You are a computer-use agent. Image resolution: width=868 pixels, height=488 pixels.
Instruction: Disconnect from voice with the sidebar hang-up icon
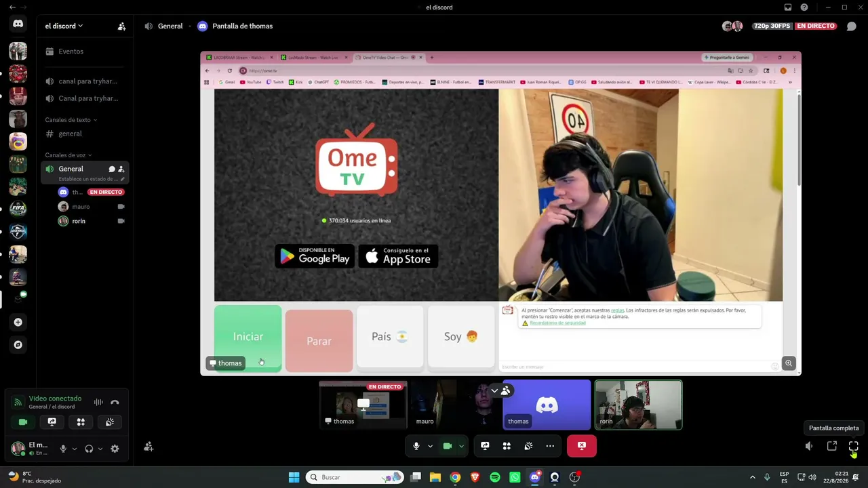pos(115,402)
